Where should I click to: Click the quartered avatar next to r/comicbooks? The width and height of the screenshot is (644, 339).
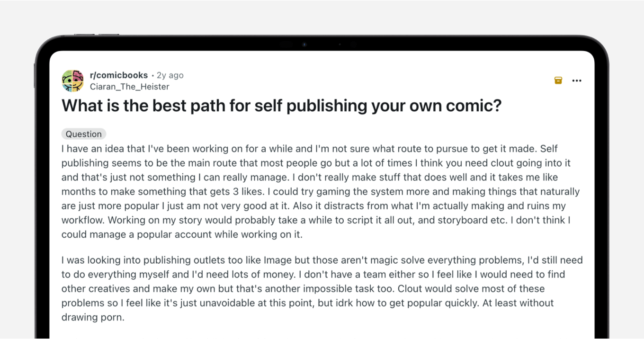pos(72,80)
